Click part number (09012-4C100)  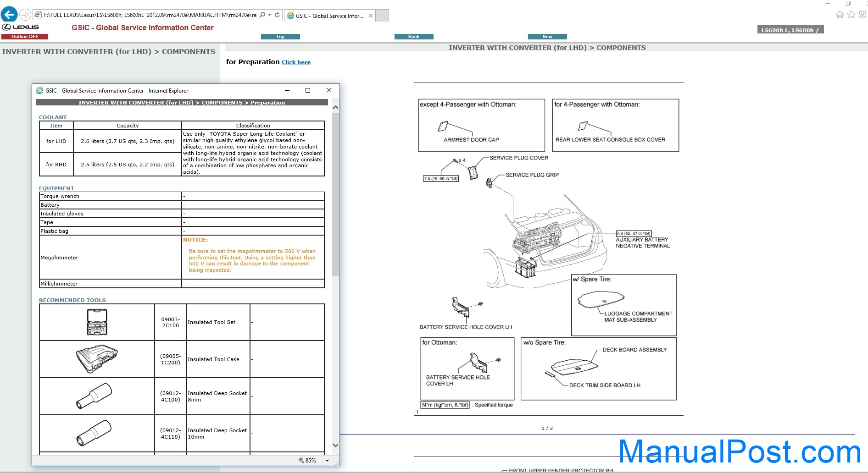(171, 396)
